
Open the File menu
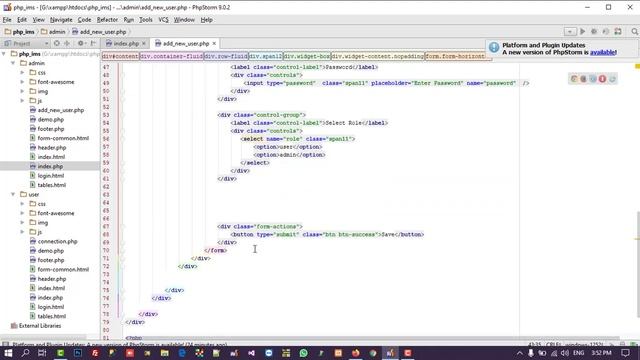tap(7, 20)
